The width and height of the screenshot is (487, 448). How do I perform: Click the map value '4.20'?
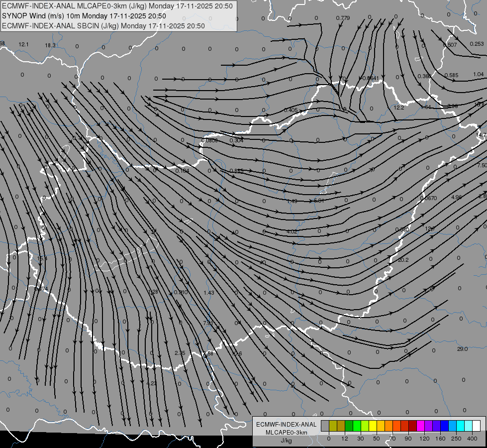pos(151,383)
